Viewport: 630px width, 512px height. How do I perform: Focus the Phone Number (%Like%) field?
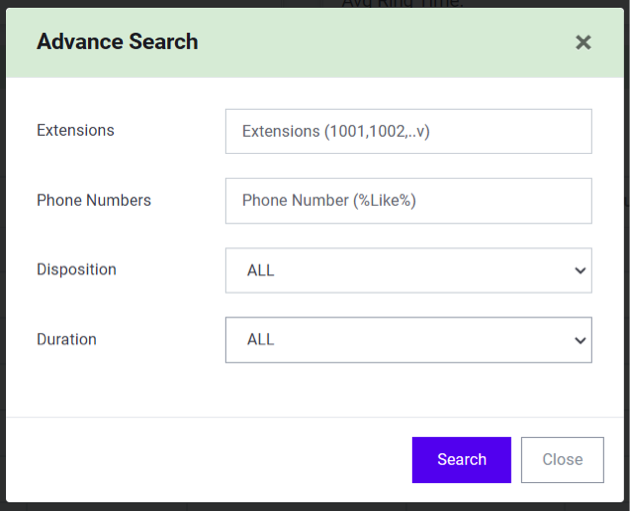coord(408,201)
